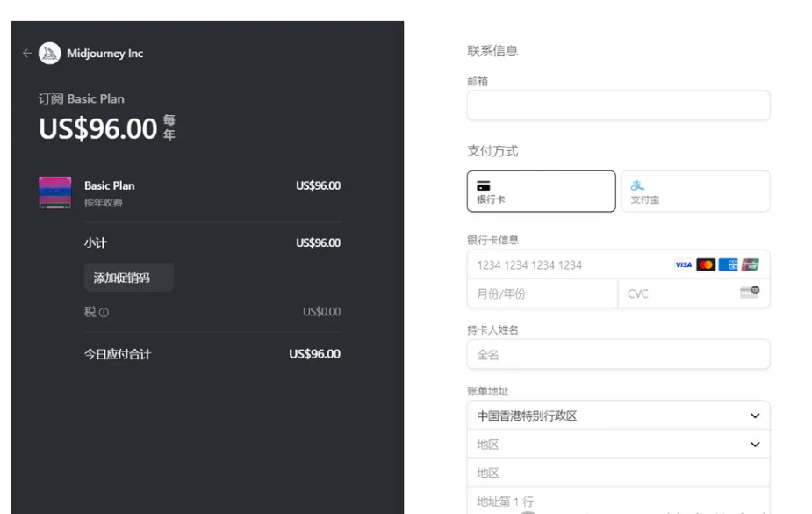Viewport: 812px width, 514px height.
Task: Click the Alipay logo icon
Action: [x=637, y=185]
